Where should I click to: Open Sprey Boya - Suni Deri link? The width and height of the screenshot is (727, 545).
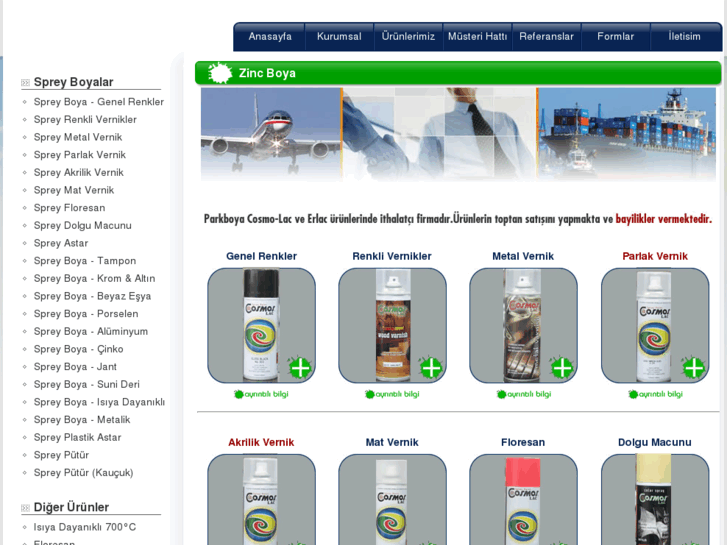(87, 384)
